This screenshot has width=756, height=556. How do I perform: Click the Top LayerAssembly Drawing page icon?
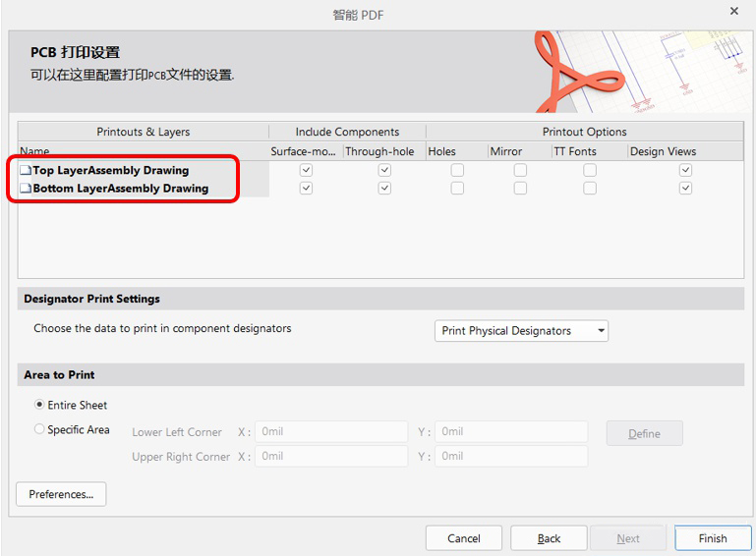tap(26, 171)
